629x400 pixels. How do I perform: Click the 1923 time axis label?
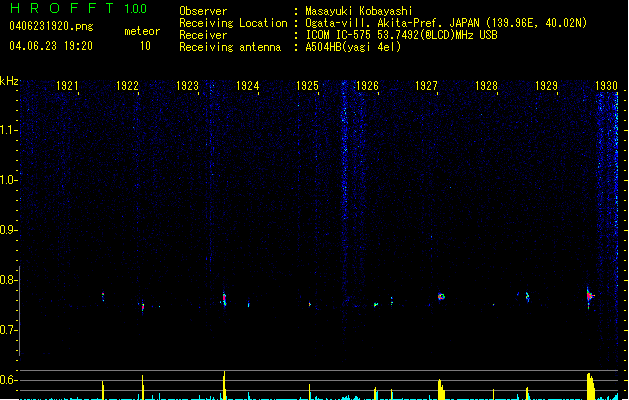187,86
